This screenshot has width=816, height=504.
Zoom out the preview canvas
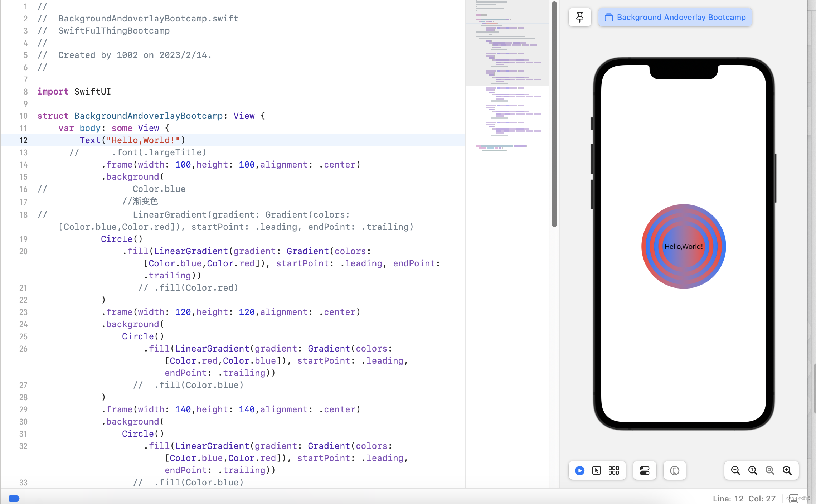coord(735,470)
